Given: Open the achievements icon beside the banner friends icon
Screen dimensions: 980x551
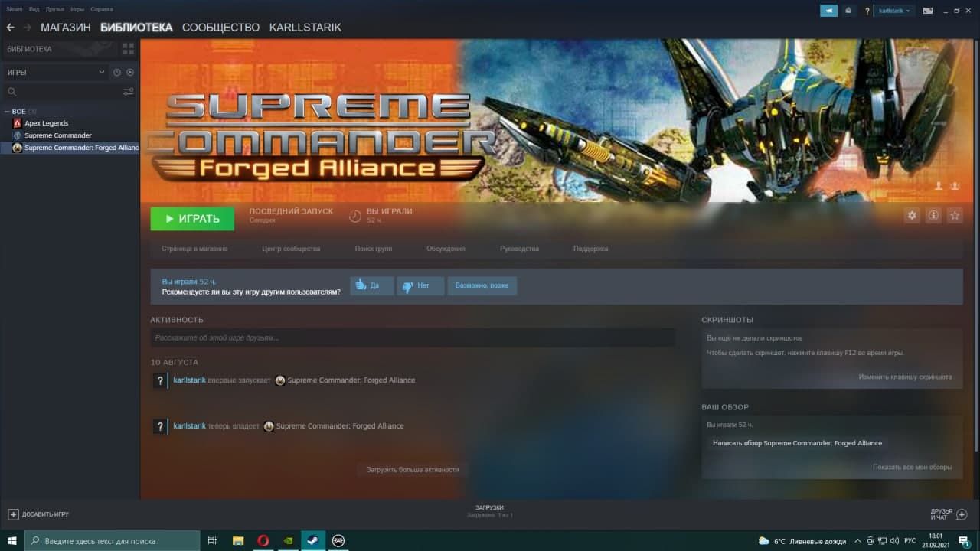Looking at the screenshot, I should pos(955,186).
